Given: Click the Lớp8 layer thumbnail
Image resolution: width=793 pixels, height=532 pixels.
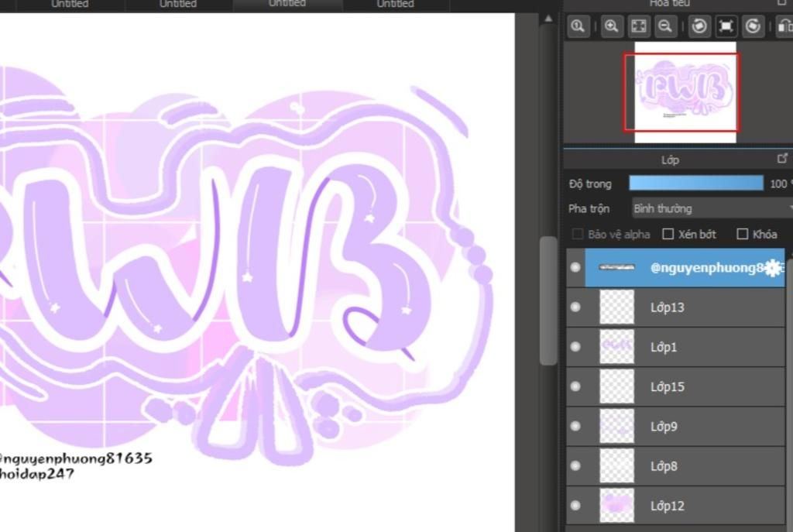Looking at the screenshot, I should 616,465.
